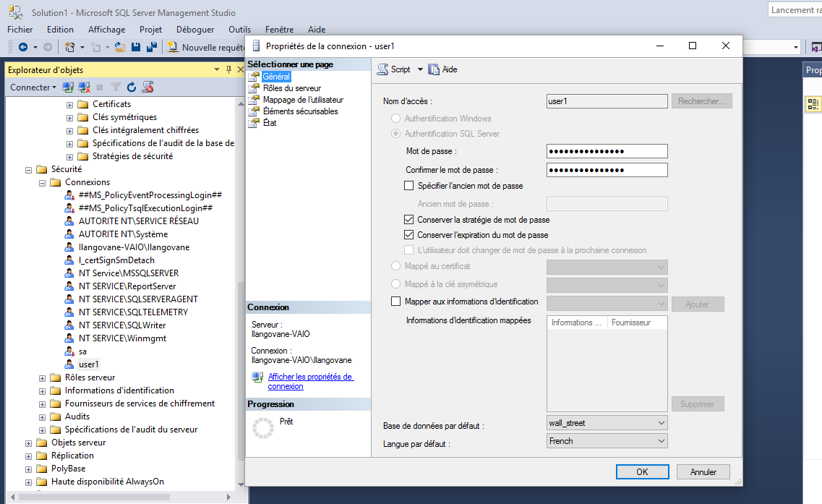Select the Rôles du serveur page
The image size is (822, 504).
pyautogui.click(x=292, y=87)
